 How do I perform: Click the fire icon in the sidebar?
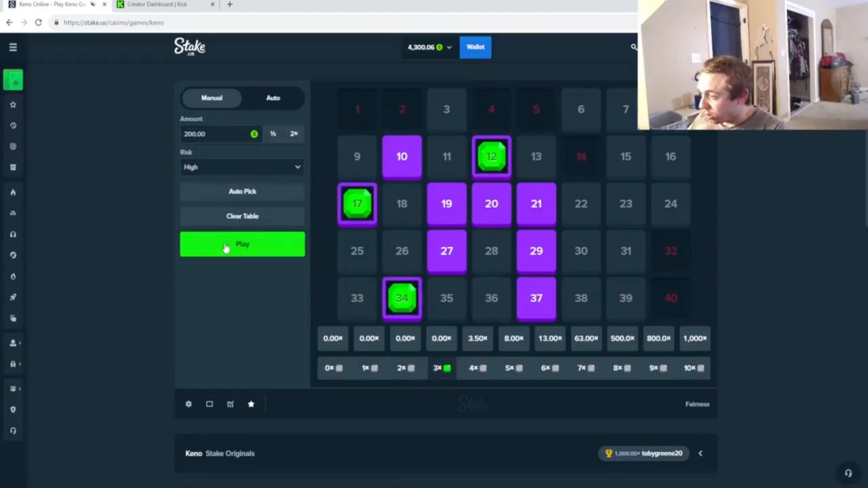click(x=13, y=193)
